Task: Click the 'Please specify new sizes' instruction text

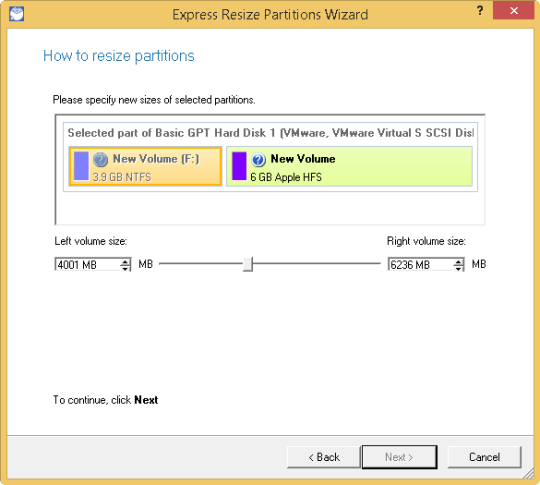Action: coord(154,100)
